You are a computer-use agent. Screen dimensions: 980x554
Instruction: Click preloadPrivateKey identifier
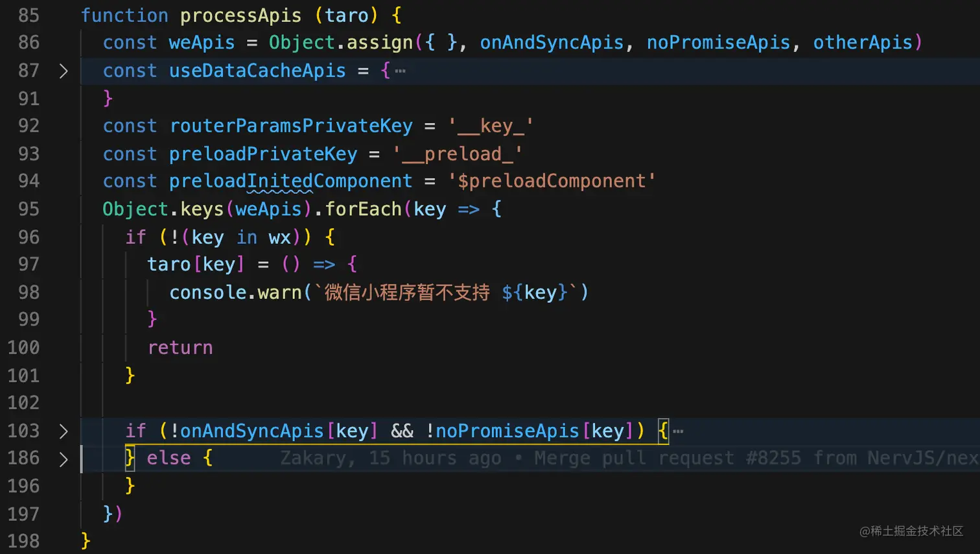263,154
